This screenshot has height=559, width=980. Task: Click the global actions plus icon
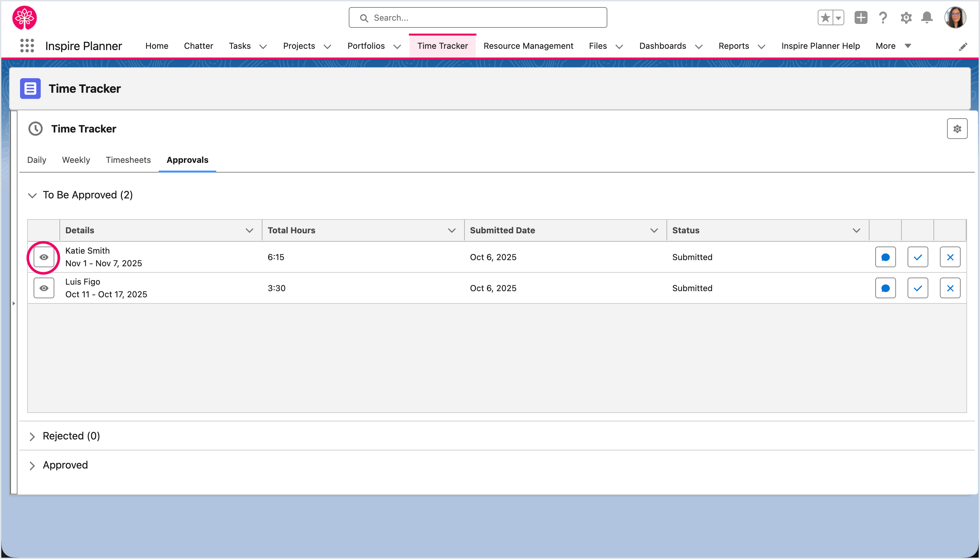[861, 18]
